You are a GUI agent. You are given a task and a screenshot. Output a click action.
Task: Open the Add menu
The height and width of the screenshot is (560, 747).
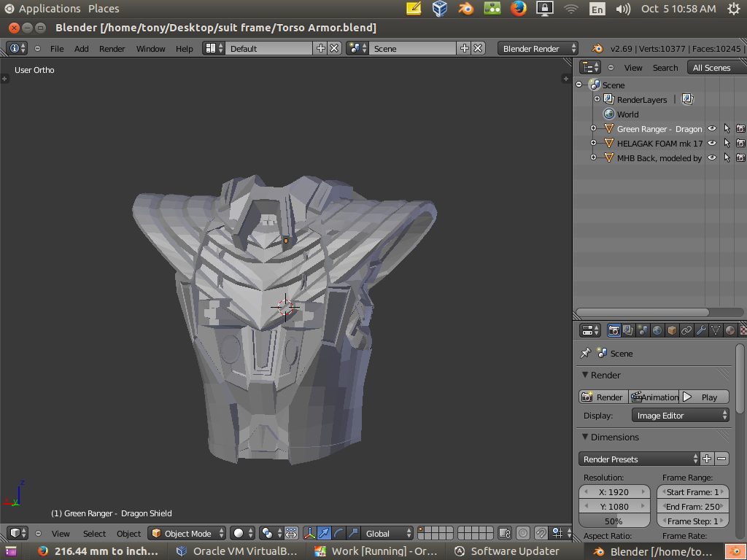coord(82,49)
